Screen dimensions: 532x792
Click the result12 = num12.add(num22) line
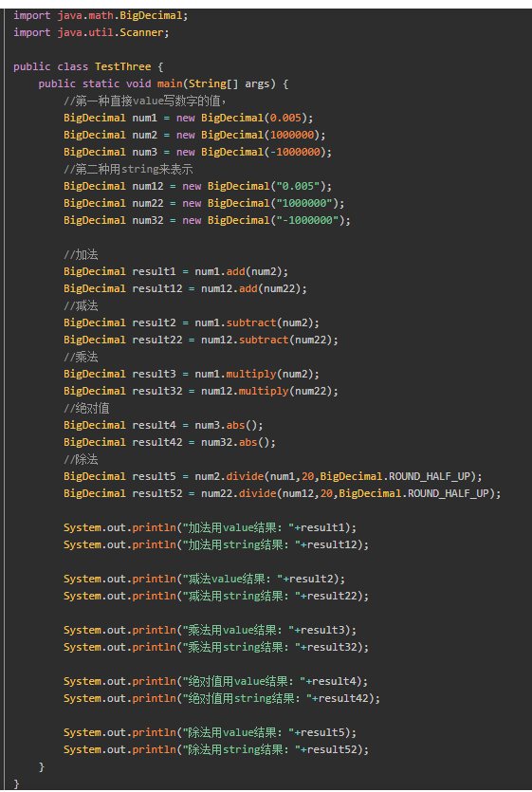click(x=186, y=289)
